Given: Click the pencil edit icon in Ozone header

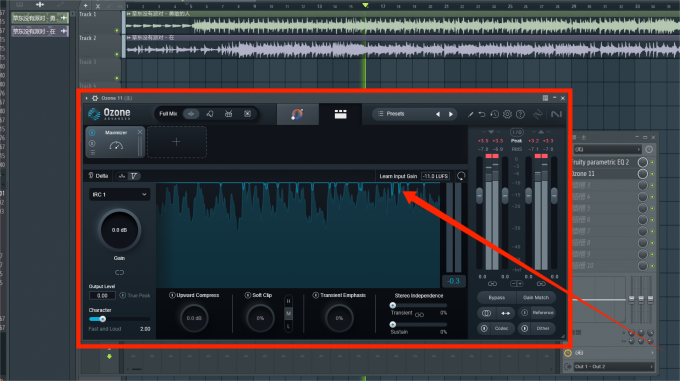Looking at the screenshot, I should click(470, 114).
